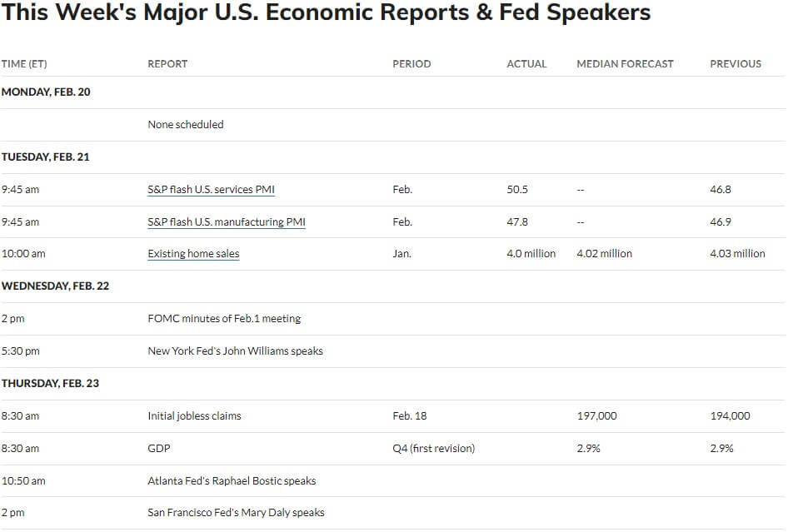This screenshot has height=532, width=788.
Task: Click the MEDIAN FORECAST column header
Action: (625, 64)
